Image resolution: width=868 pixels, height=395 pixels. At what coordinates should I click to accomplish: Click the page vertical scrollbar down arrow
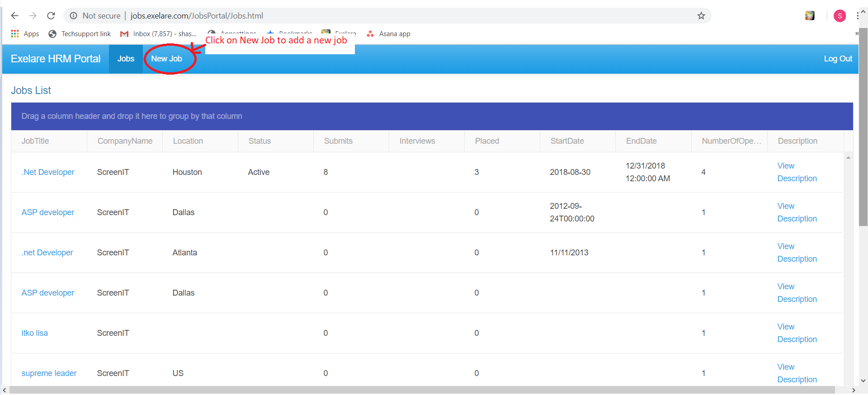tap(863, 381)
